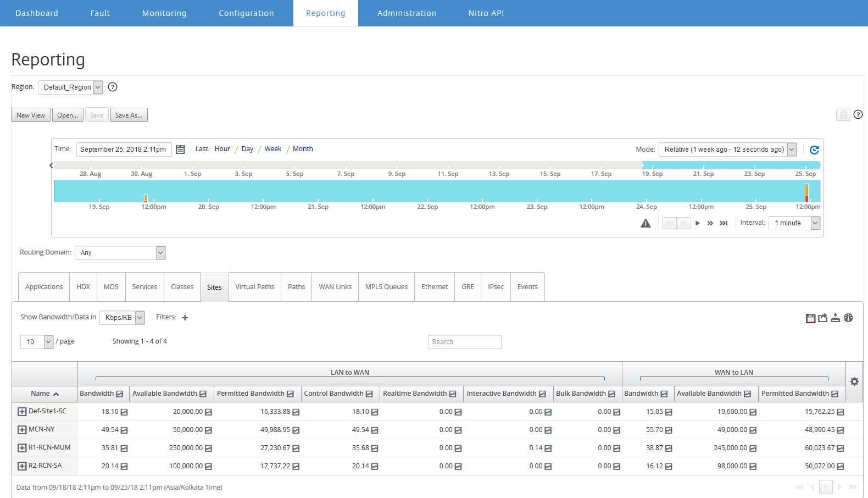The width and height of the screenshot is (868, 498).
Task: Add a filter with the plus icon
Action: (185, 318)
